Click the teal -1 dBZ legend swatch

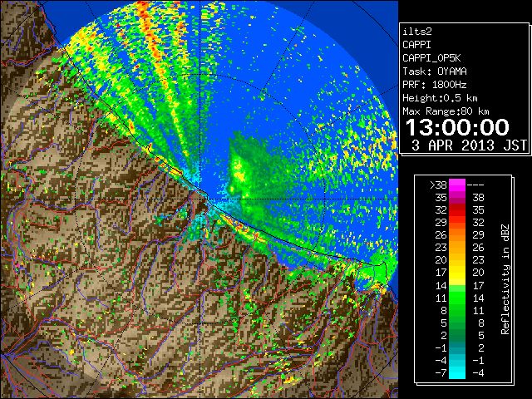point(457,347)
